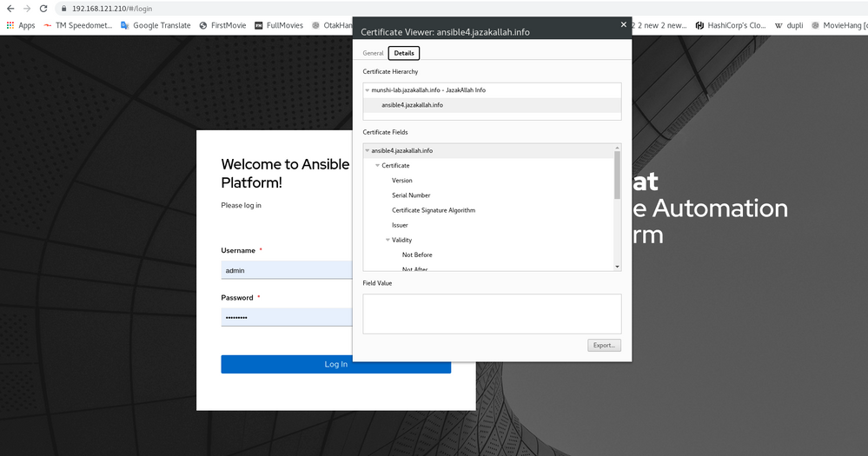Click the browser address bar URL
This screenshot has width=868, height=456.
112,9
